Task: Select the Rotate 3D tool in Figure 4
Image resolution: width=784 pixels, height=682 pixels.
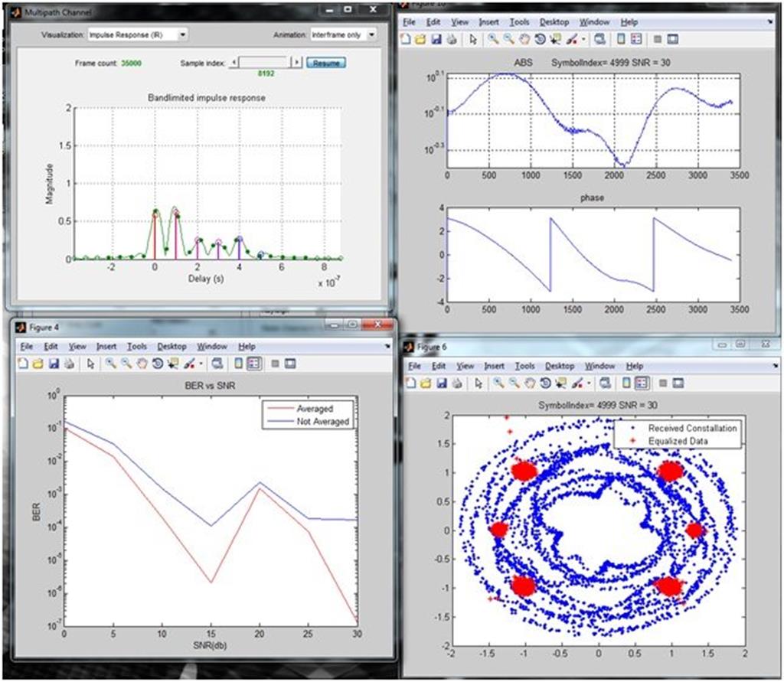Action: click(158, 364)
